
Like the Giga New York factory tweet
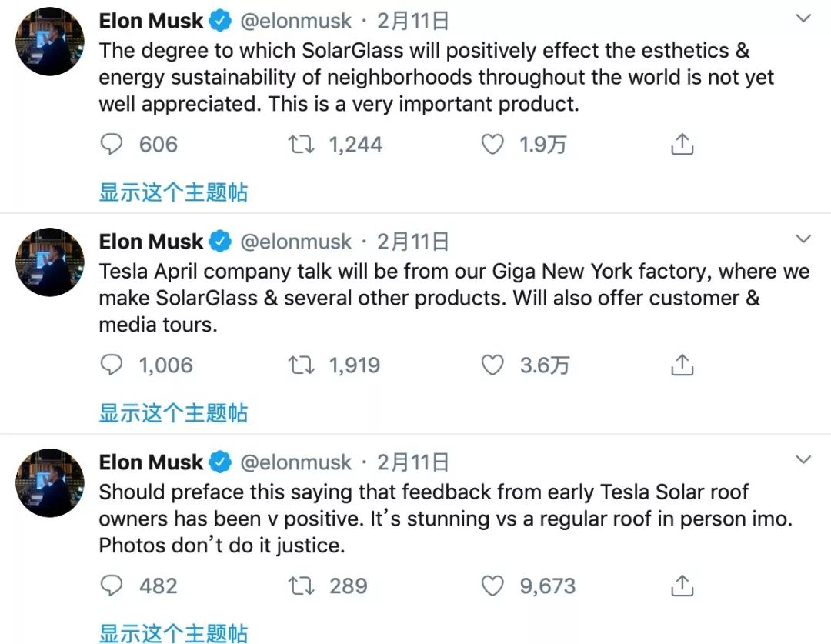point(492,365)
